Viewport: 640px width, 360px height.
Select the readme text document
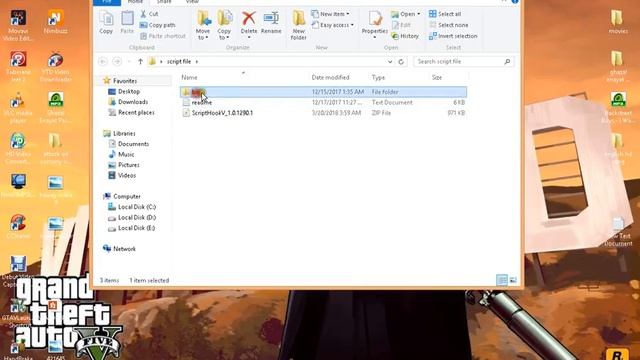tap(202, 102)
